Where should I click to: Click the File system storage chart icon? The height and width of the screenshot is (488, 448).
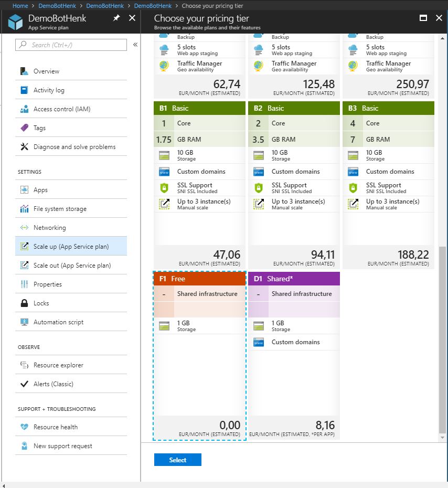pyautogui.click(x=24, y=208)
